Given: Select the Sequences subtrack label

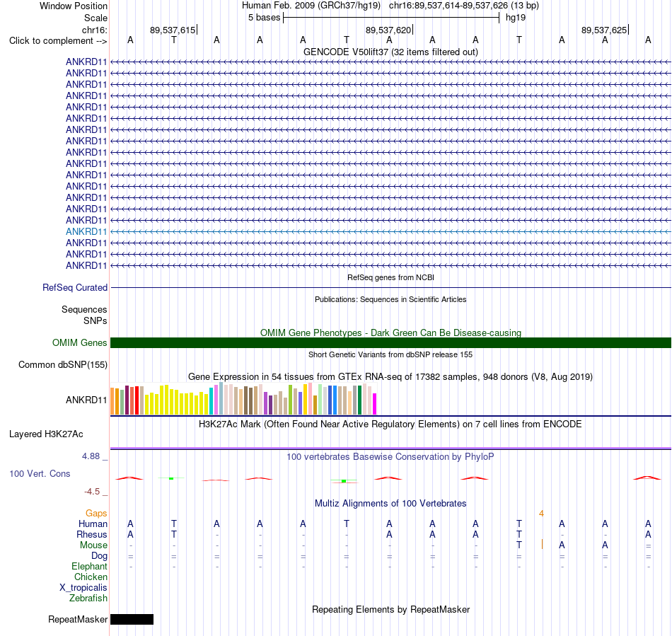Looking at the screenshot, I should [84, 309].
